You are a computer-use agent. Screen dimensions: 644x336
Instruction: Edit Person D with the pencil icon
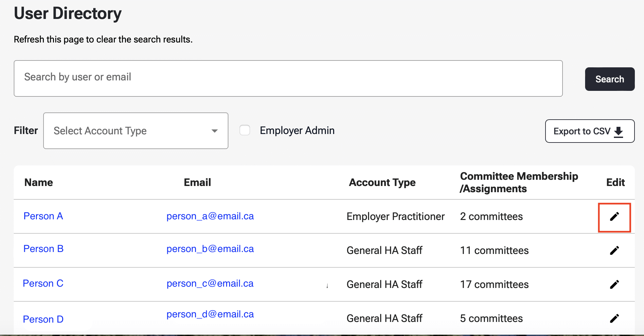(614, 319)
